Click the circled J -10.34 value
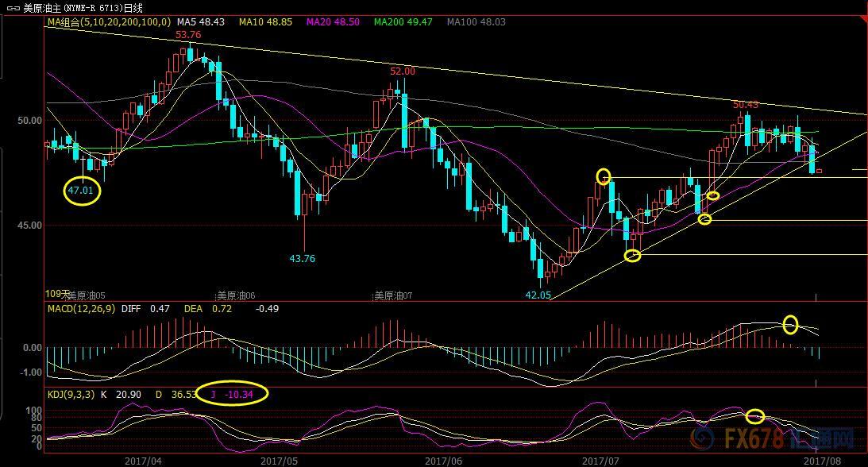 (232, 394)
